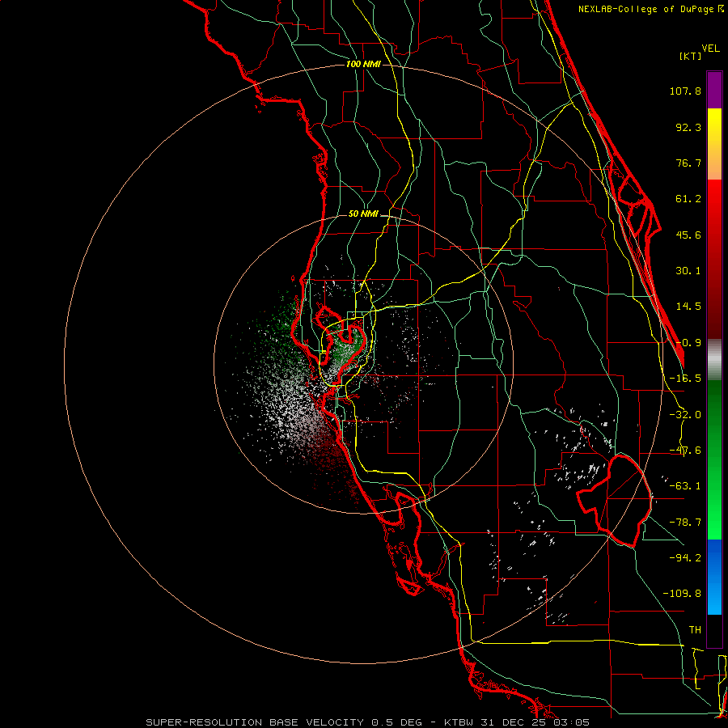The width and height of the screenshot is (728, 728).
Task: Click the 31 DEC 25 03:05 timestamp
Action: pos(534,722)
